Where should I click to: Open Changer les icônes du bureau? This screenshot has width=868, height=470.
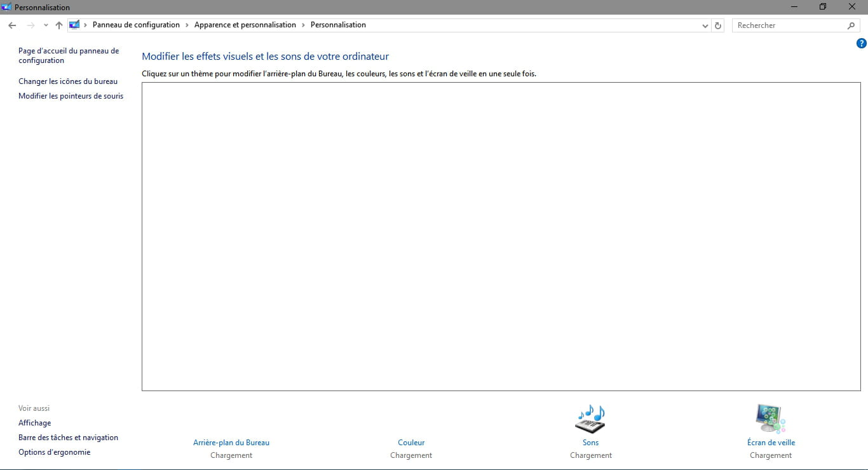click(x=68, y=81)
